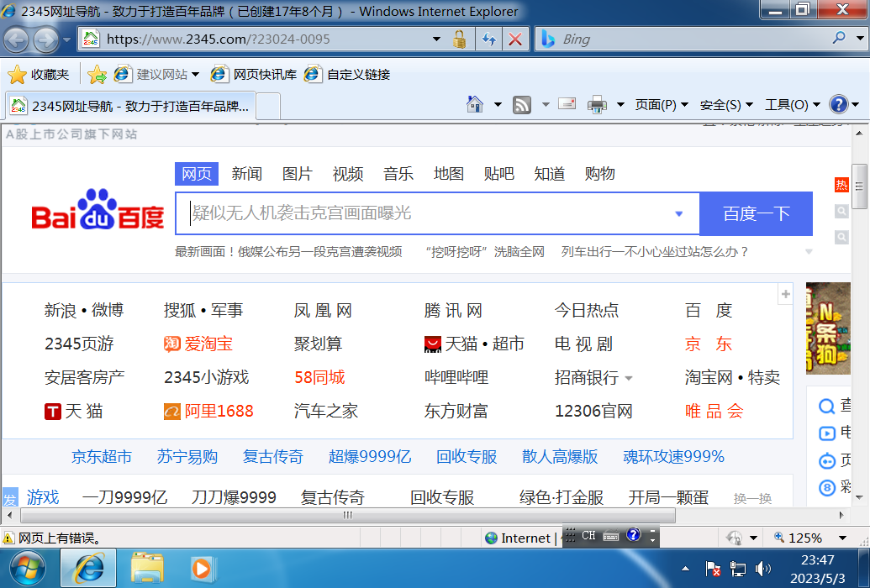Expand the 建议网站 dropdown
The width and height of the screenshot is (870, 588).
pos(195,74)
